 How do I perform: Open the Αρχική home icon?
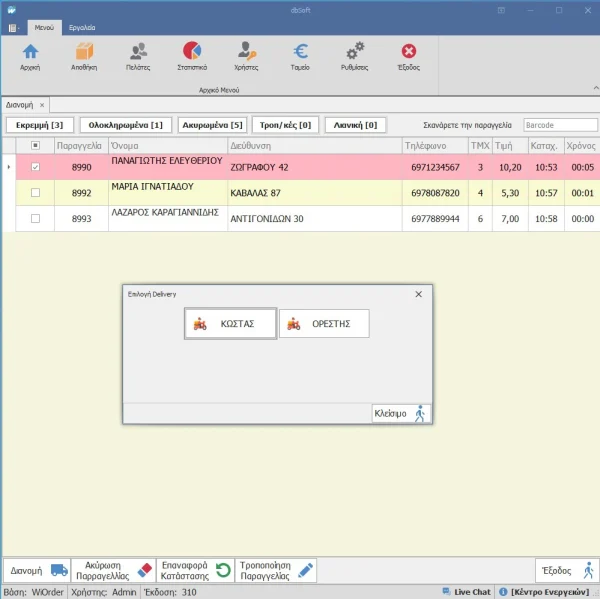(30, 54)
